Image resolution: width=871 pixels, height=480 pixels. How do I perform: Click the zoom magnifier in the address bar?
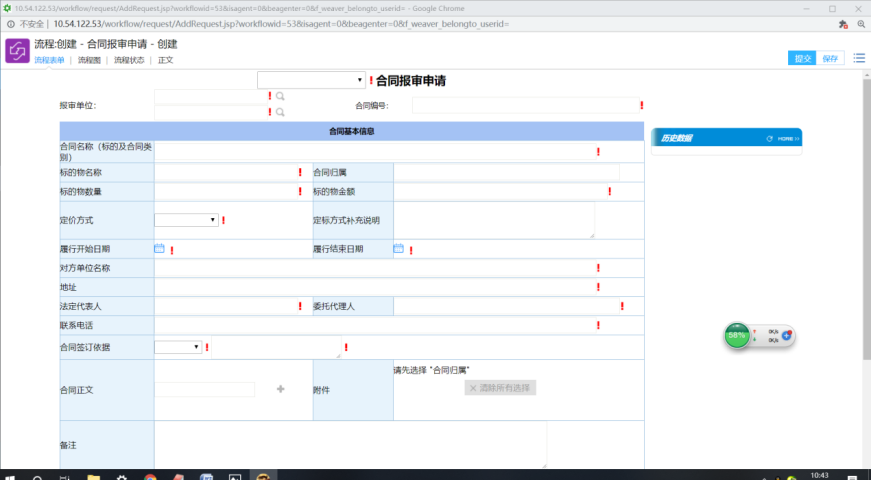861,24
